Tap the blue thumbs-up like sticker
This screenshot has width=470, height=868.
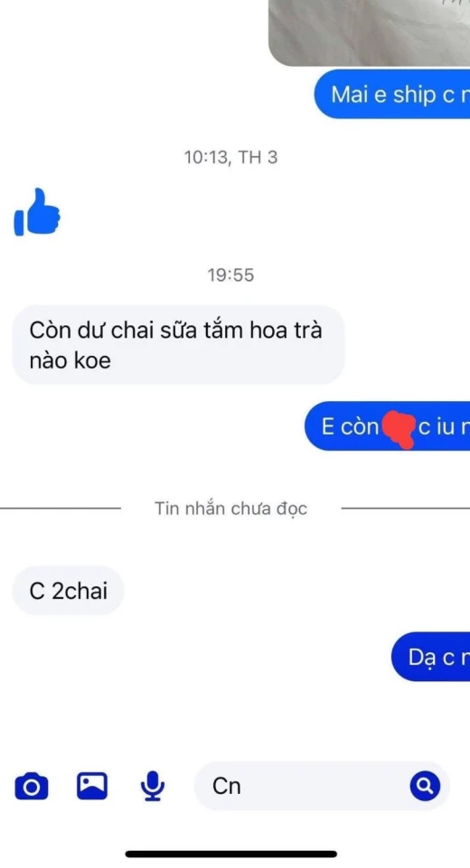coord(36,212)
